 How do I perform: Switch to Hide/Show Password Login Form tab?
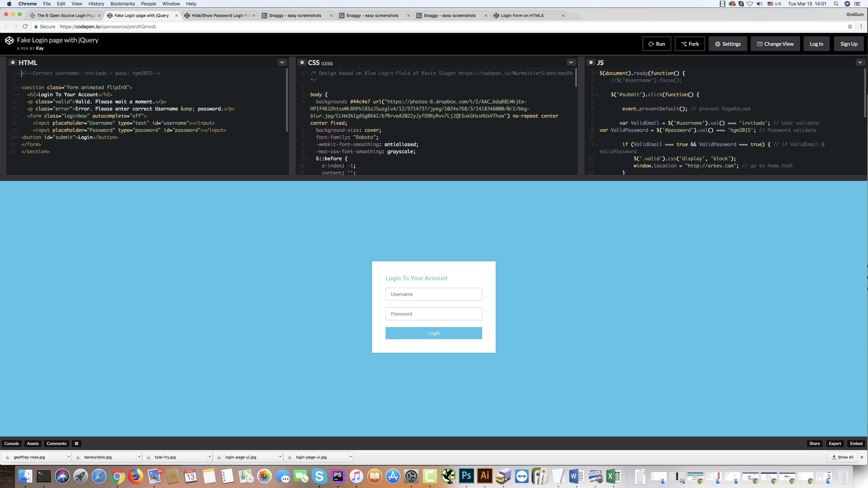[x=220, y=15]
